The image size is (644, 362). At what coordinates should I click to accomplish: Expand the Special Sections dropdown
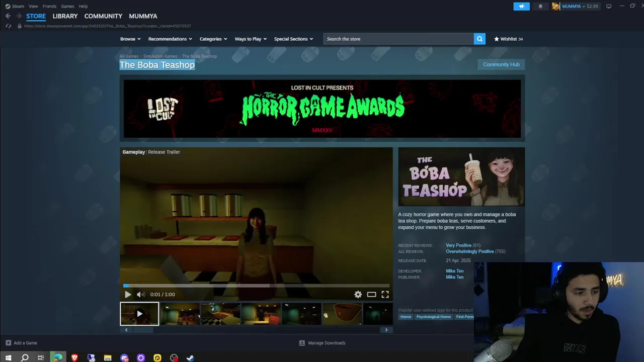[293, 39]
